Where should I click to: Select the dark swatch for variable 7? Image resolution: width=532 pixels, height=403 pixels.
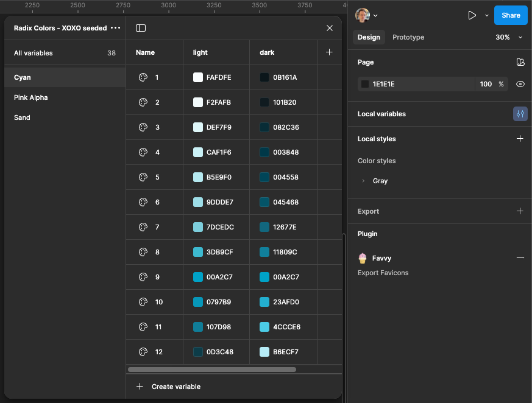[263, 227]
